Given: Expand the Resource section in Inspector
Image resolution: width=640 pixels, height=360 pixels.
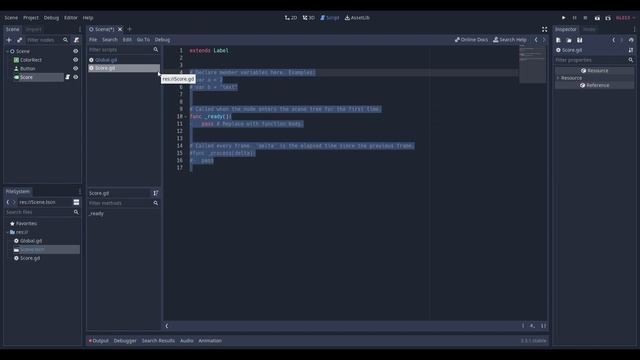Looking at the screenshot, I should click(558, 78).
